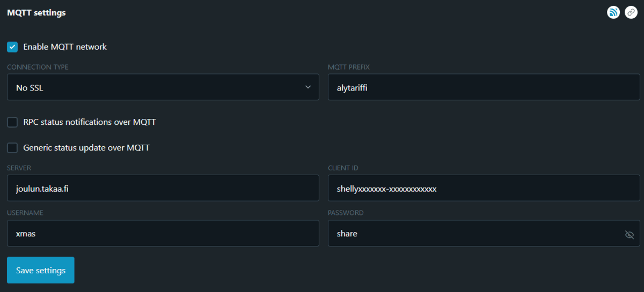Click into the MQTT prefix field
The width and height of the screenshot is (644, 292).
[x=484, y=87]
